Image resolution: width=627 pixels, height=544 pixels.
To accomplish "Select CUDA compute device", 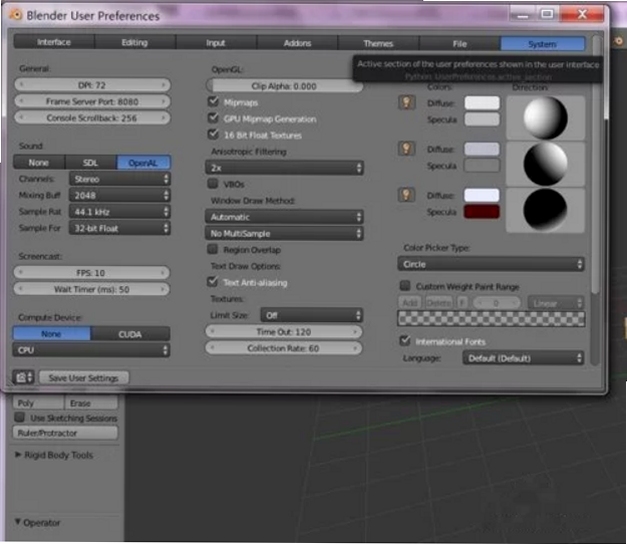I will coord(130,334).
